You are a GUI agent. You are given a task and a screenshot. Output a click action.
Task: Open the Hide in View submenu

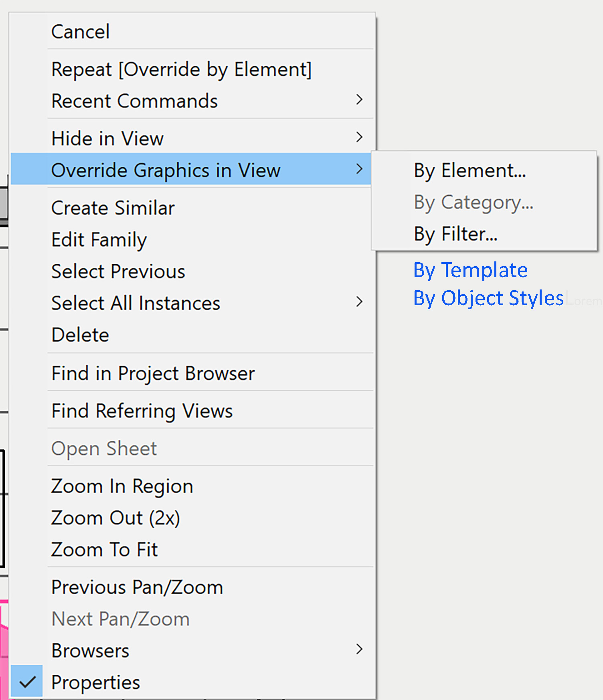(x=107, y=138)
